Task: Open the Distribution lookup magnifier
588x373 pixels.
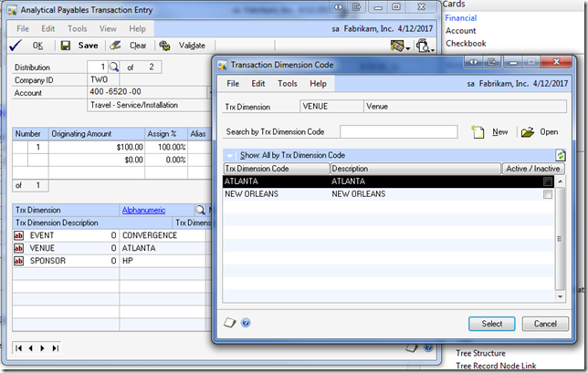Action: [113, 67]
